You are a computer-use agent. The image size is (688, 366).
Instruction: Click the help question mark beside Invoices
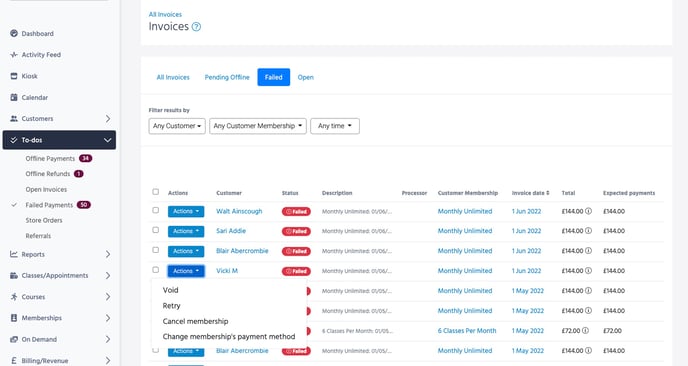click(197, 27)
